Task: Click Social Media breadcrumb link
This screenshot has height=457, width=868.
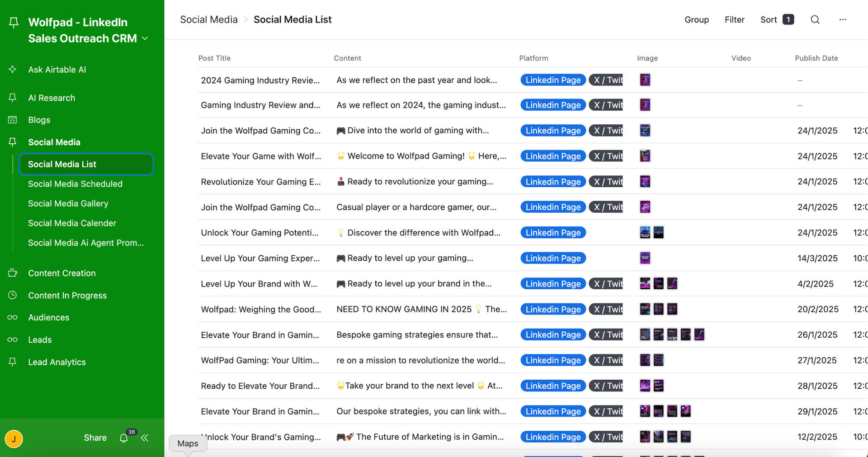Action: tap(208, 19)
